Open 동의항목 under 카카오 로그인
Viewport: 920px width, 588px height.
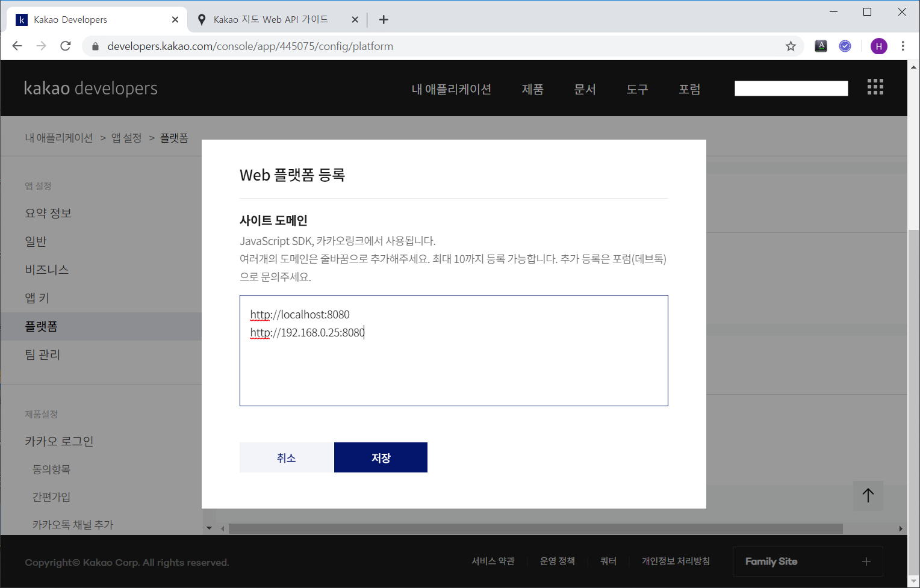(52, 469)
